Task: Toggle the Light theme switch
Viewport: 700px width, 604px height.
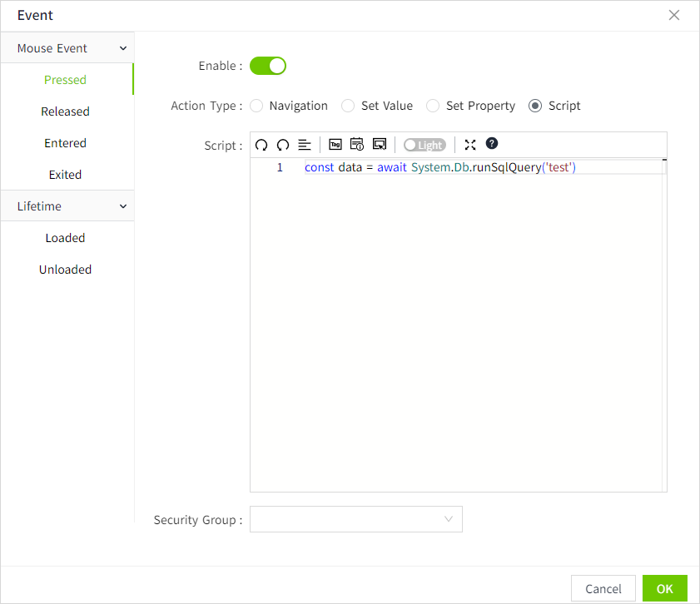Action: point(424,145)
